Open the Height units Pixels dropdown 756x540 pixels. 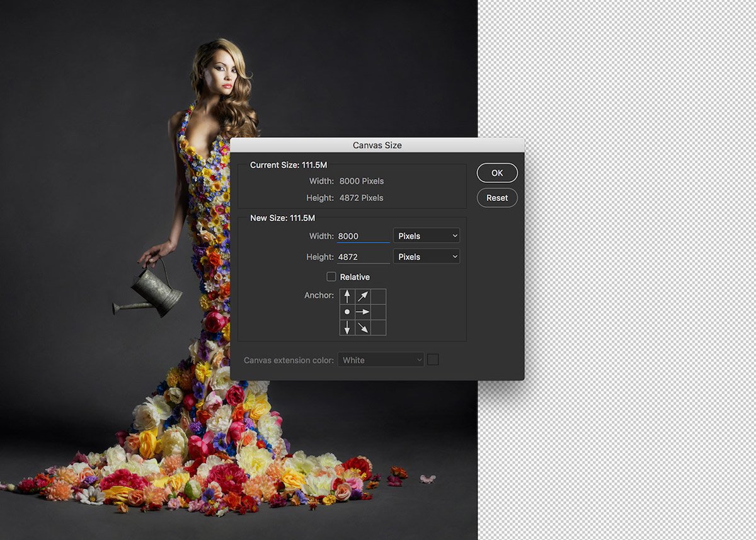426,256
